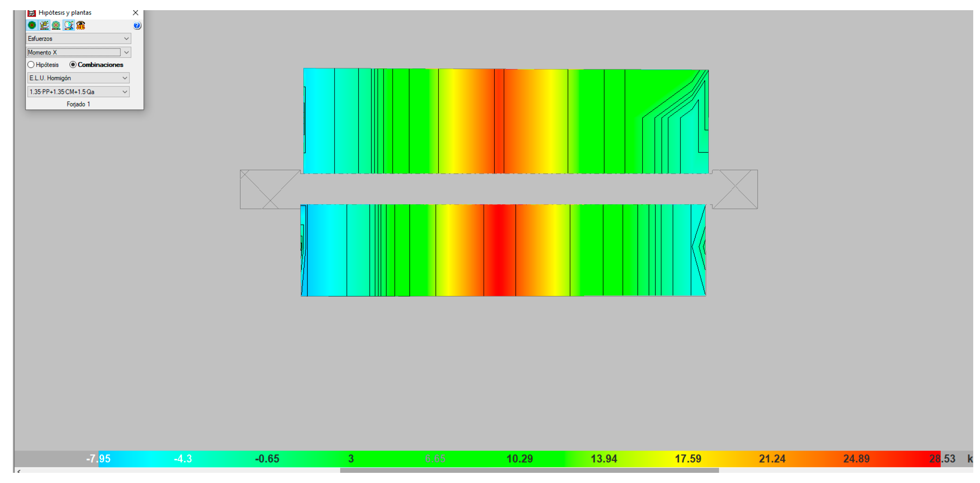Open the Esfuerzos dropdown

click(79, 38)
